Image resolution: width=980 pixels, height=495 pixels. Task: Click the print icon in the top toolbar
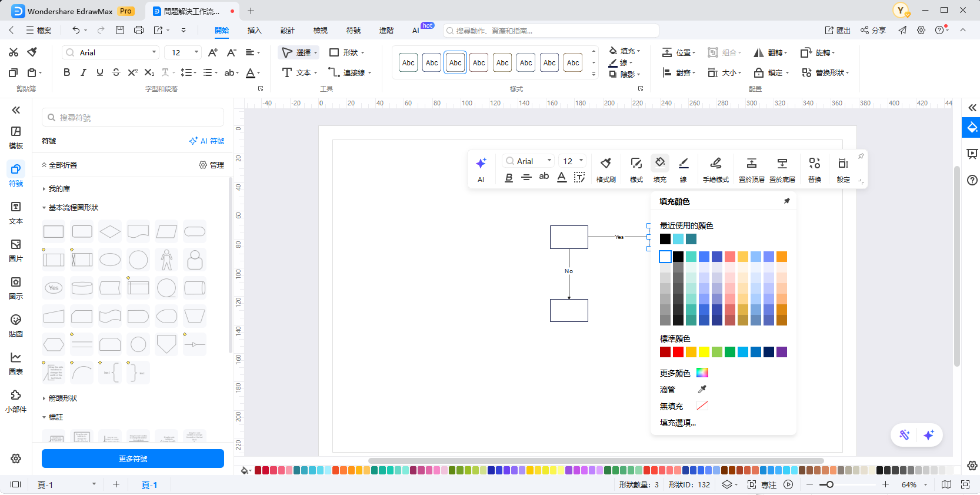click(139, 30)
